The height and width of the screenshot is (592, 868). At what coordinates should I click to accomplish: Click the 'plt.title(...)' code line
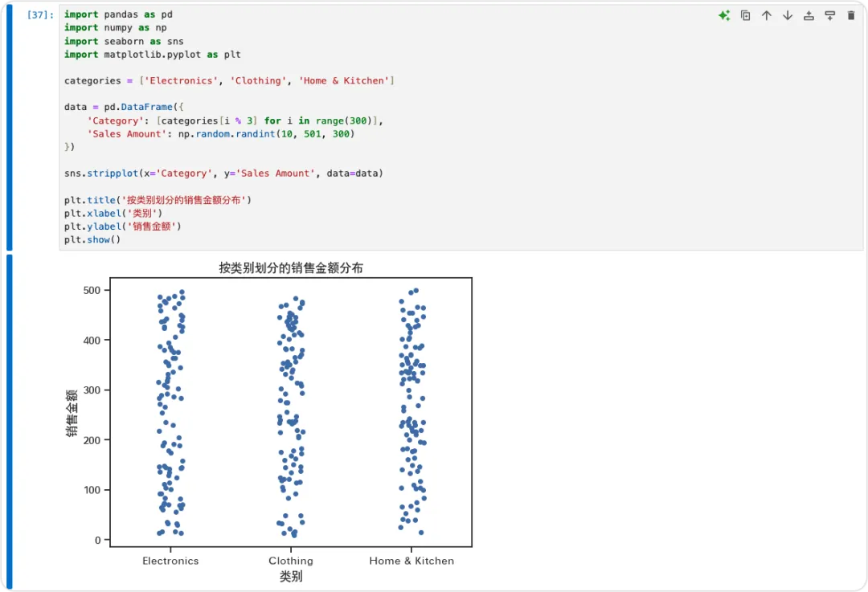(x=158, y=200)
